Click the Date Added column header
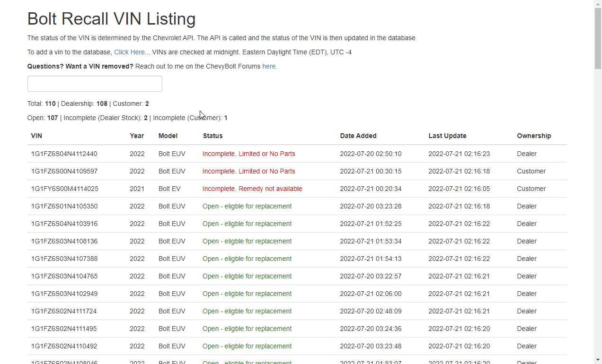This screenshot has width=602, height=364. [x=358, y=136]
